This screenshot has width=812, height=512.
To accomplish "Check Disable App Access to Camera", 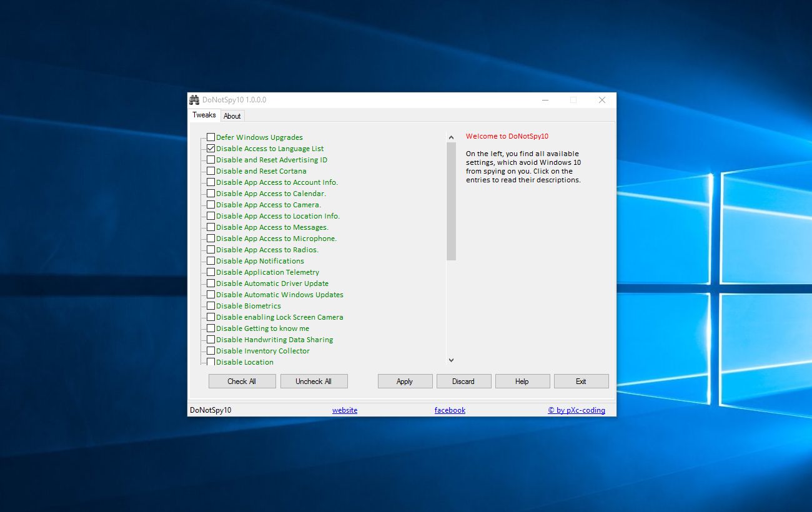I will click(x=211, y=205).
